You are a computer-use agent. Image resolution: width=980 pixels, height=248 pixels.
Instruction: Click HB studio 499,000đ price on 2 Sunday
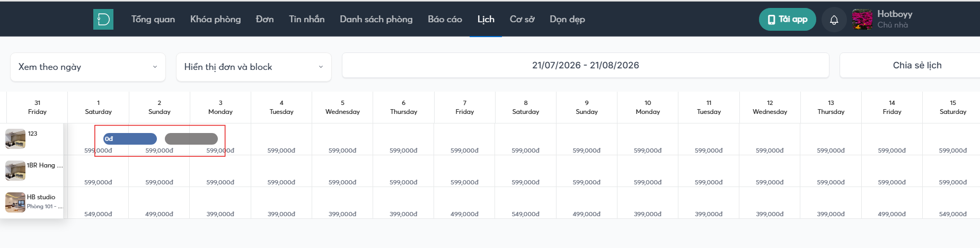pyautogui.click(x=160, y=214)
